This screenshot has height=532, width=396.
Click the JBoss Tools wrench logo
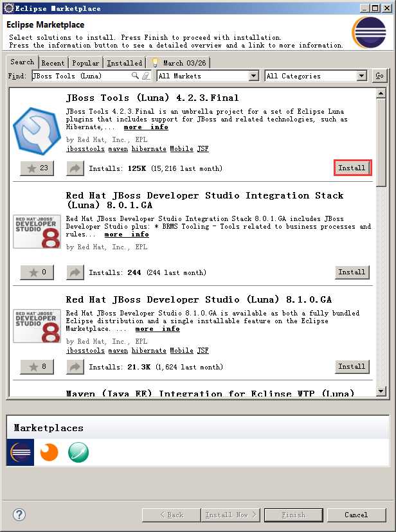37,130
